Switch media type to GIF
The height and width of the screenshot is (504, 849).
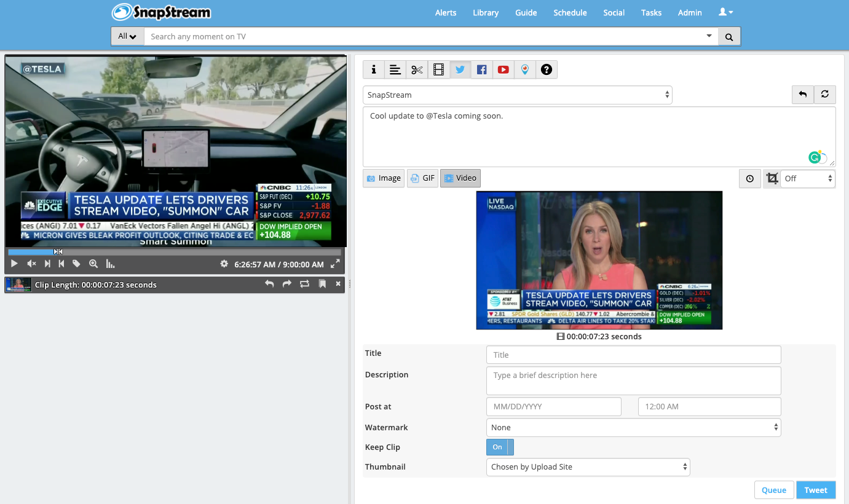point(422,178)
